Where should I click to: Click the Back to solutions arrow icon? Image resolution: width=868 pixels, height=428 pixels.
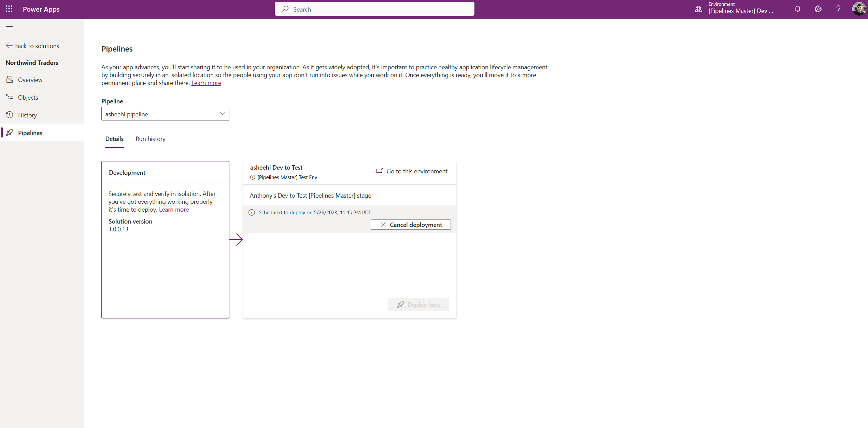click(10, 45)
